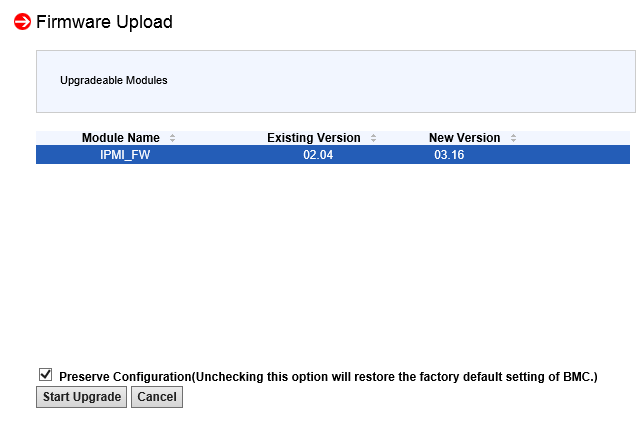
Task: Click the New Version column header
Action: (464, 138)
